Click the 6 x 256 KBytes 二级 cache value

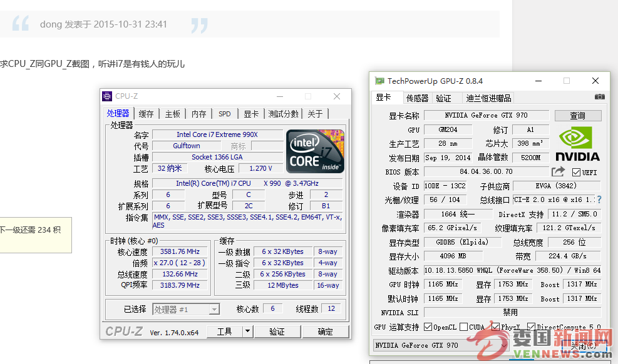point(282,275)
